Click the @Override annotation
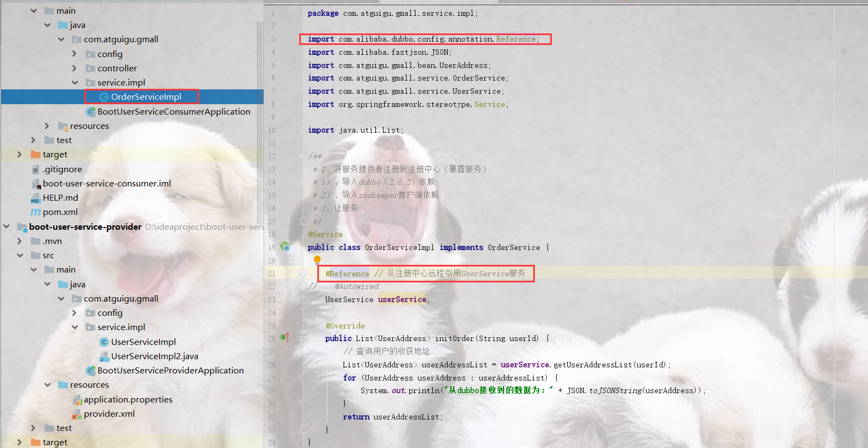The width and height of the screenshot is (868, 448). pos(345,326)
